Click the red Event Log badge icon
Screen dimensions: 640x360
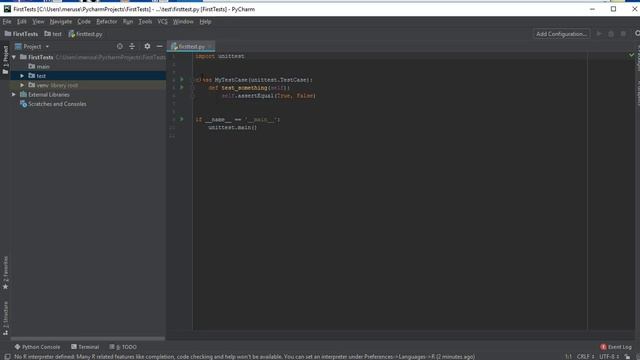point(603,347)
